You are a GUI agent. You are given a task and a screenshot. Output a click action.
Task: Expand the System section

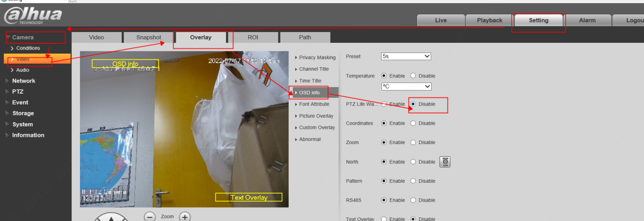point(22,124)
